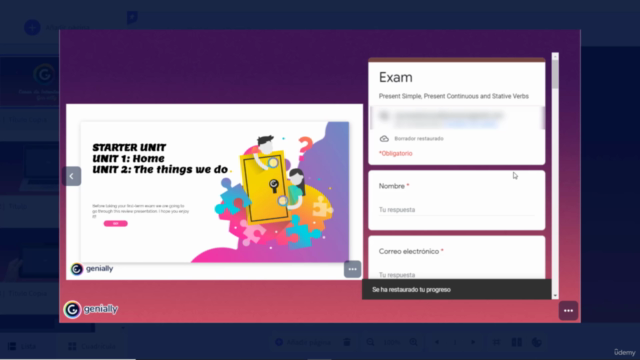Click the first page thumbnail with the Genially logo

click(x=29, y=82)
